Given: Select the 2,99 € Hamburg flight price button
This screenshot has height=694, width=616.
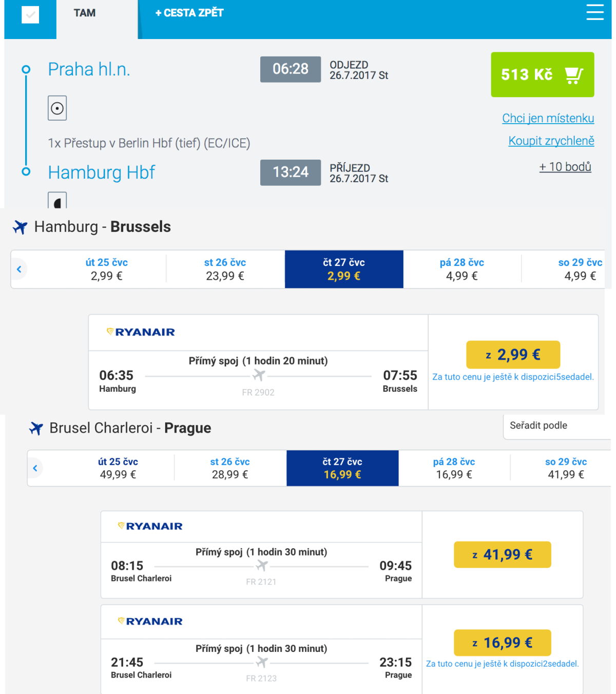Looking at the screenshot, I should tap(513, 355).
